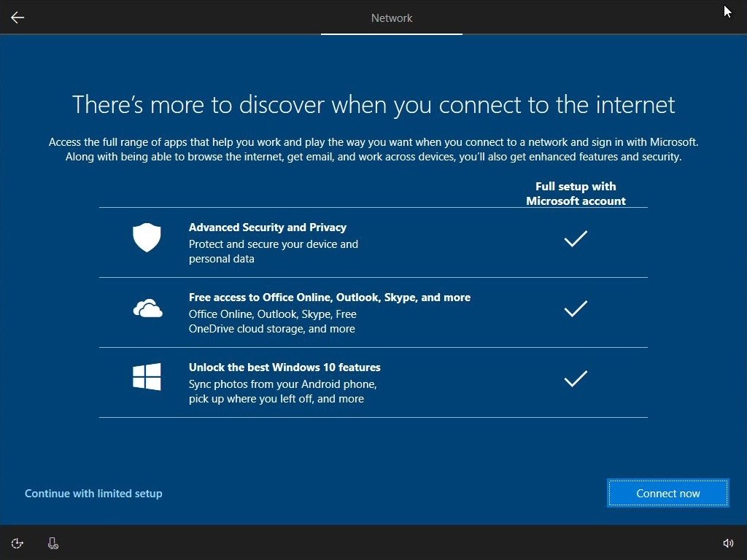Click the Full setup with Microsoft account header

[x=576, y=194]
